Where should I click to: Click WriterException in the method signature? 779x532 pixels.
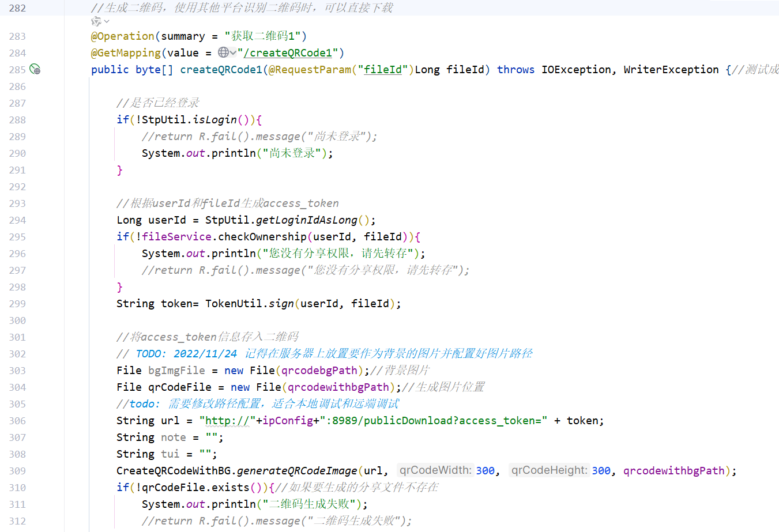point(671,69)
